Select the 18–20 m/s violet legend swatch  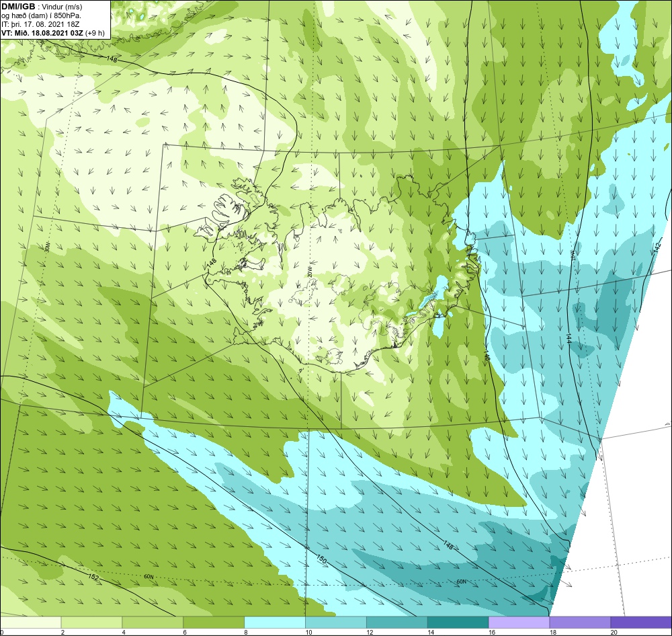tap(580, 623)
